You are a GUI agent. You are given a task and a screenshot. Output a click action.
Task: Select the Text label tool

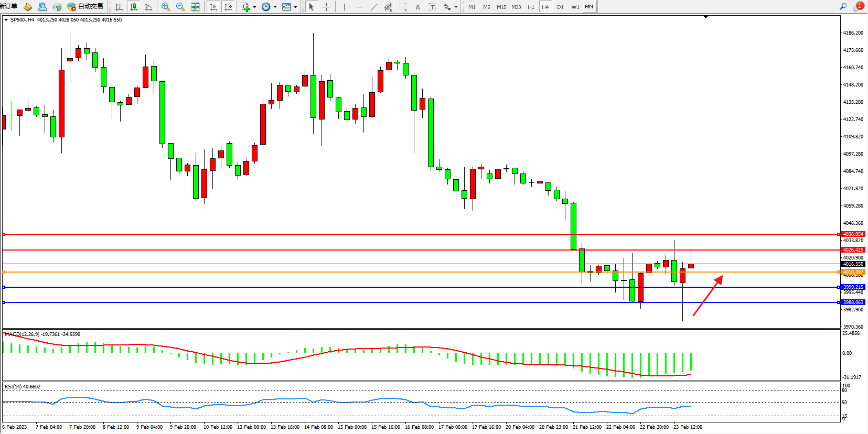[x=417, y=7]
